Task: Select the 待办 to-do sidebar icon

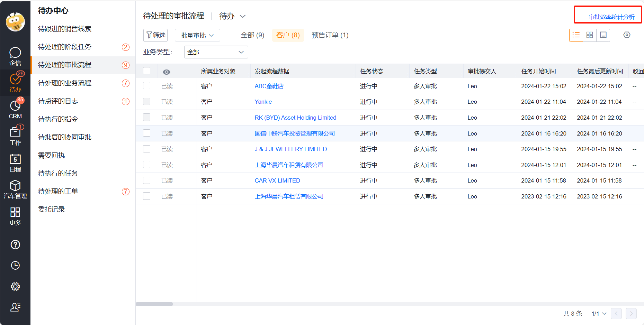Action: coord(15,83)
